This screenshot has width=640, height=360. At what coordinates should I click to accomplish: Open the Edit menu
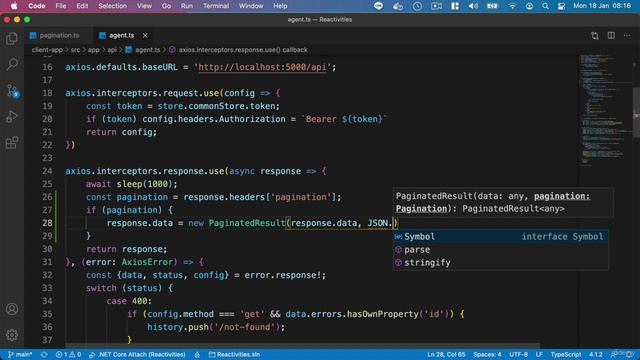click(82, 6)
